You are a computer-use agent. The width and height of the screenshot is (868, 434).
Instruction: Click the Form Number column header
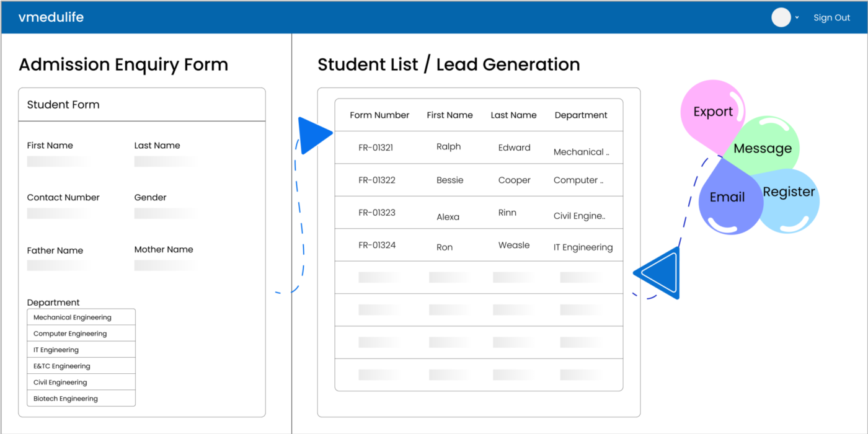point(379,115)
